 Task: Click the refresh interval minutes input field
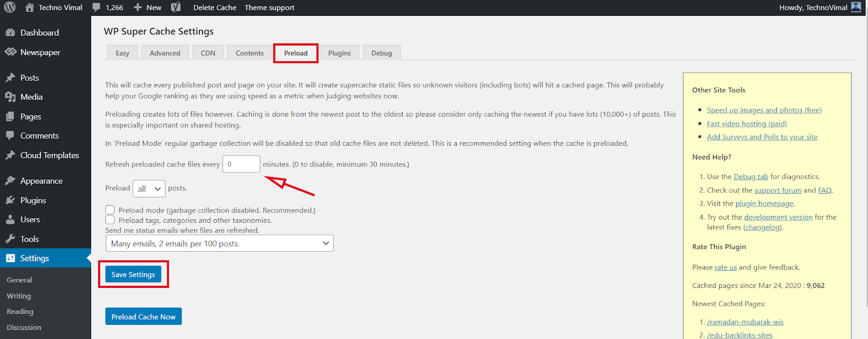coord(241,164)
